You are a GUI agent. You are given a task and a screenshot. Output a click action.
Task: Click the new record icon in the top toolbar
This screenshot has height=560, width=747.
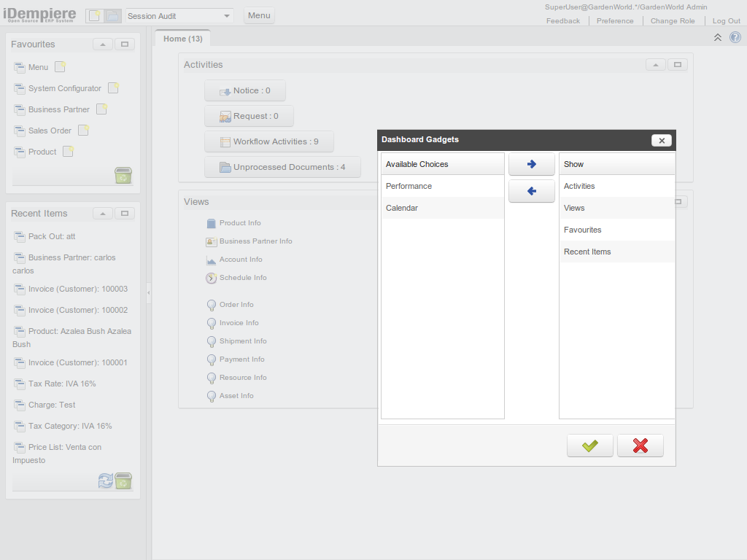coord(94,15)
